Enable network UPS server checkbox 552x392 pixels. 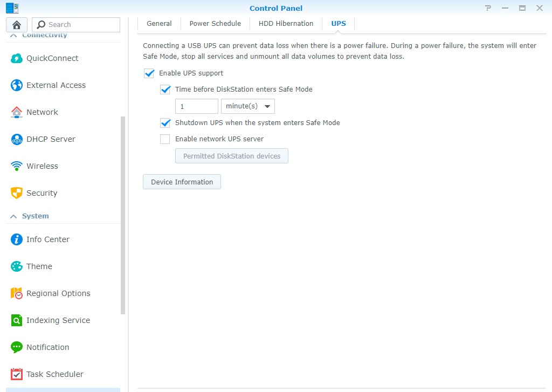165,139
